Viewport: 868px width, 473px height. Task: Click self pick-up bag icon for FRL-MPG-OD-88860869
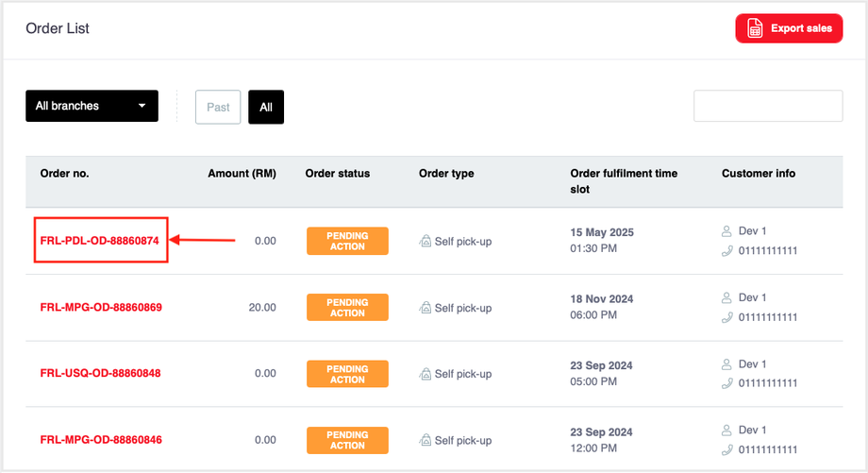tap(426, 308)
